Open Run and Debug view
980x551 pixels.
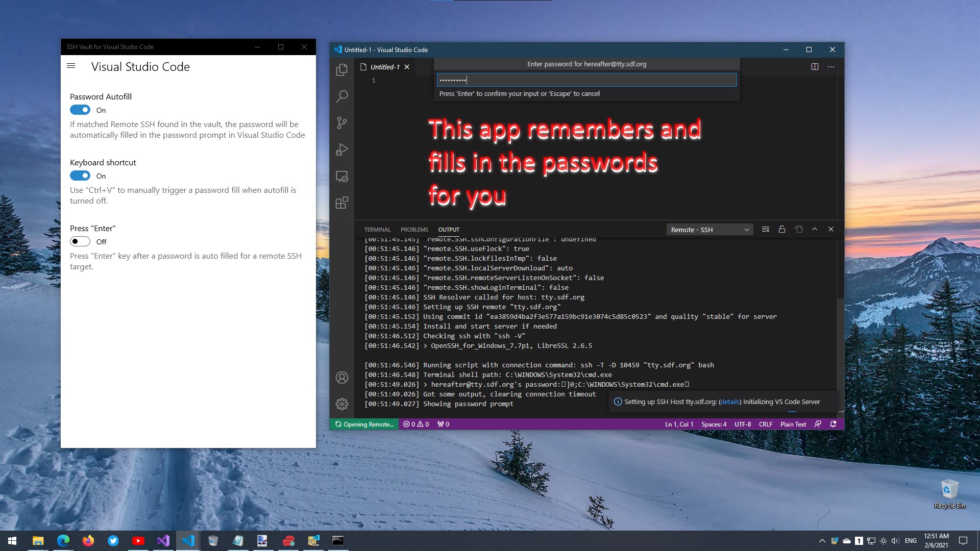[x=342, y=149]
